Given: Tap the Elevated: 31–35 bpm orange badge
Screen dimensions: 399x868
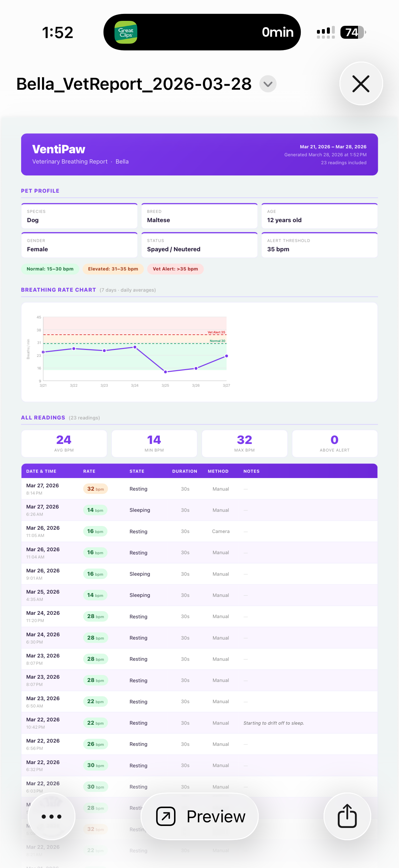Looking at the screenshot, I should point(113,269).
